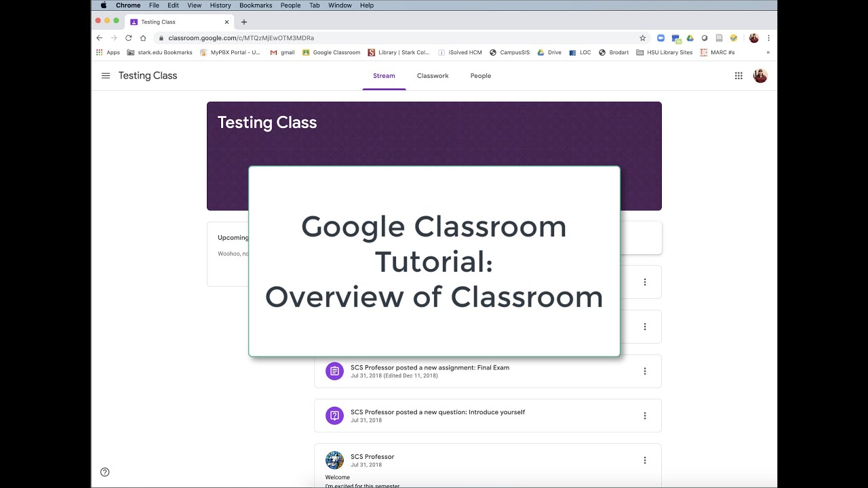Bookmark this page with the star
The image size is (868, 488).
point(643,38)
